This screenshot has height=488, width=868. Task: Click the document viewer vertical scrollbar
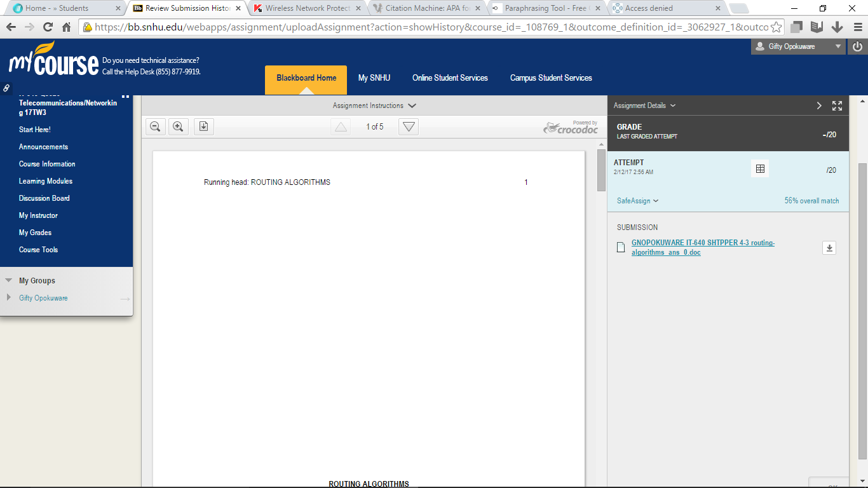pos(601,171)
